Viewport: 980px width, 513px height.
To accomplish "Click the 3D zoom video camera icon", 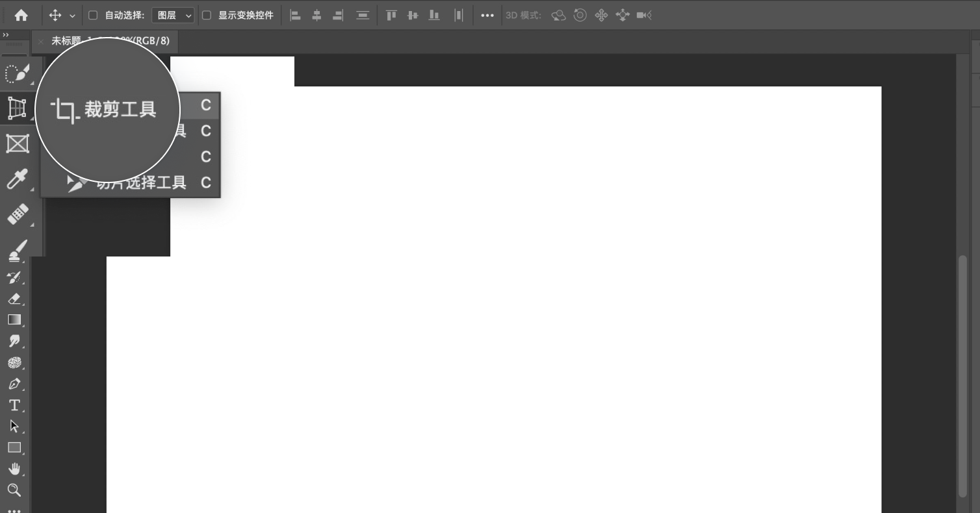I will click(x=644, y=16).
